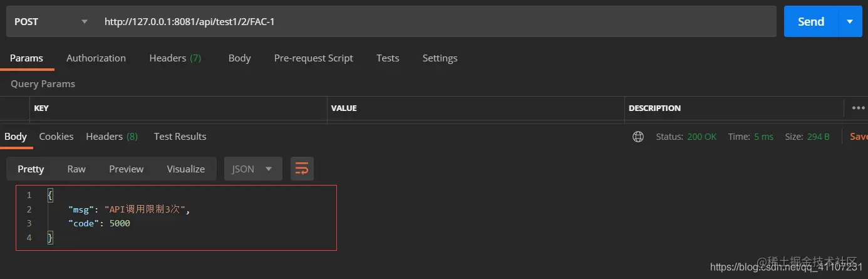Select the request Body tab
868x279 pixels.
[239, 58]
